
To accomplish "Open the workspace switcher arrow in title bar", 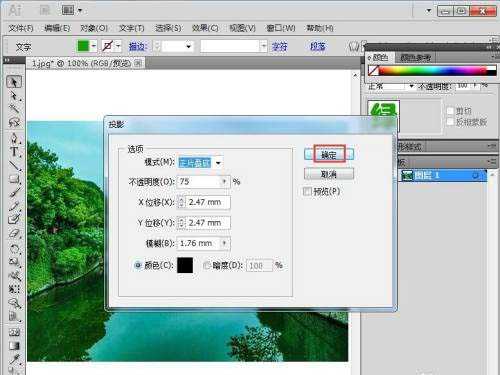I will pos(429,11).
